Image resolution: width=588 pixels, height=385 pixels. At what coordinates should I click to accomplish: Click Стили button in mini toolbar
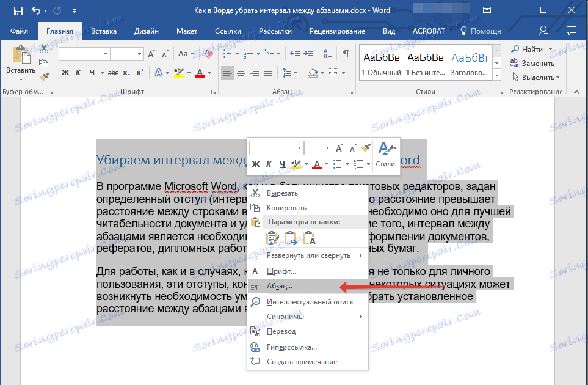tap(385, 154)
